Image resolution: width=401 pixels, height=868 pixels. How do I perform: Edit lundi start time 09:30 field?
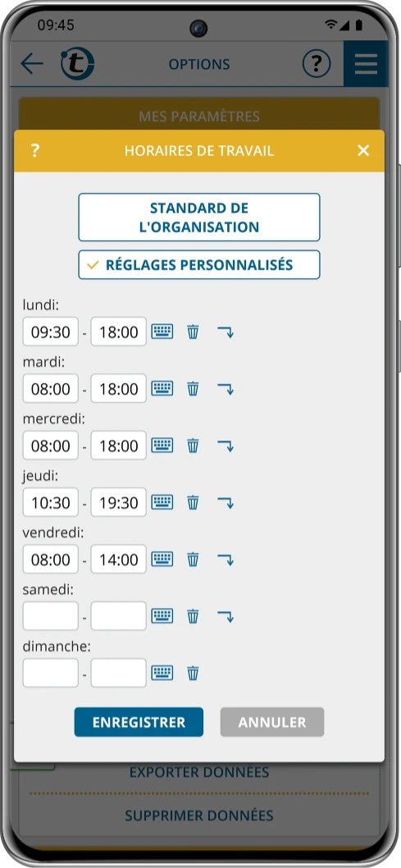coord(50,331)
